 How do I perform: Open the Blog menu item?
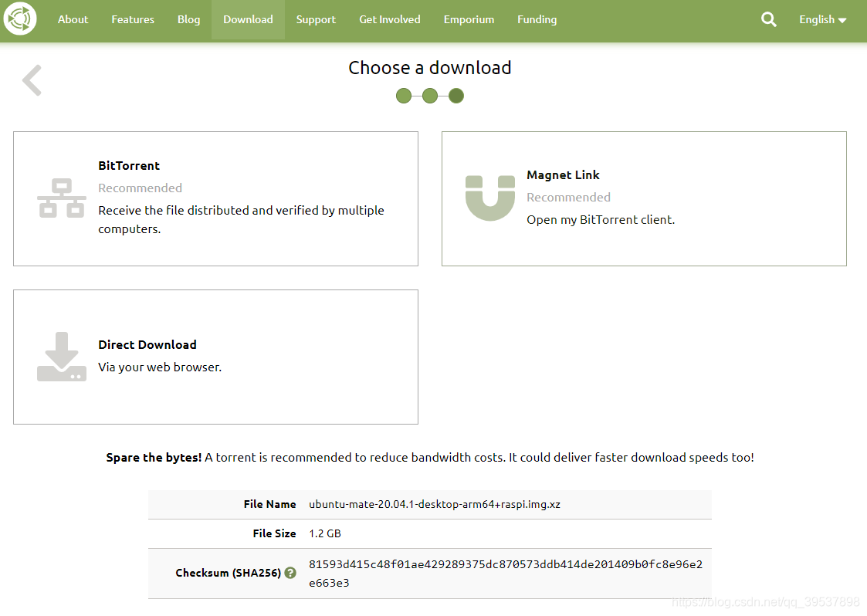tap(188, 19)
